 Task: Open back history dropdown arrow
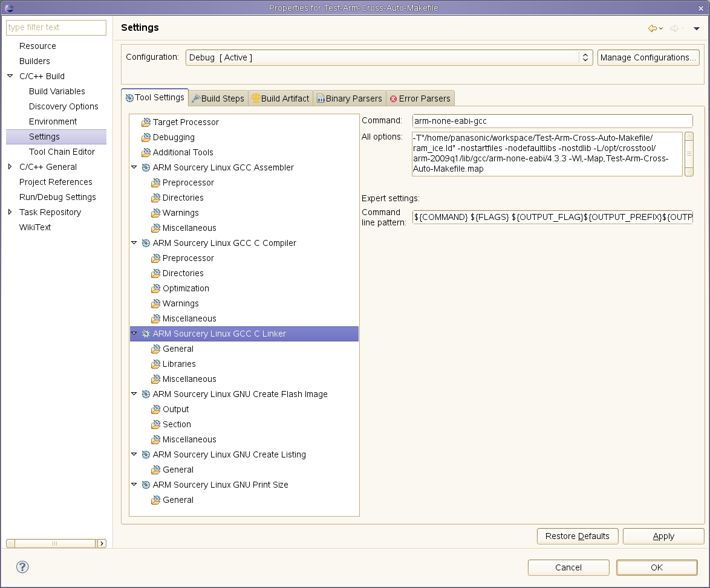[661, 28]
